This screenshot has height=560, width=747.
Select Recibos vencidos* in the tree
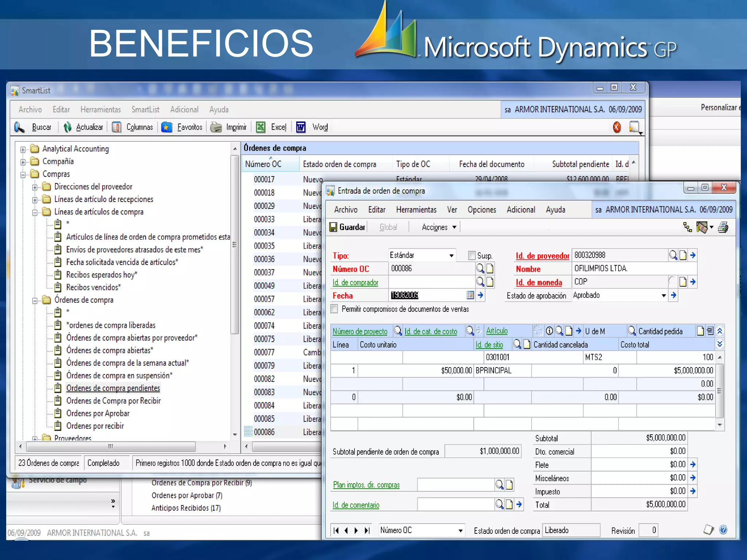point(93,287)
